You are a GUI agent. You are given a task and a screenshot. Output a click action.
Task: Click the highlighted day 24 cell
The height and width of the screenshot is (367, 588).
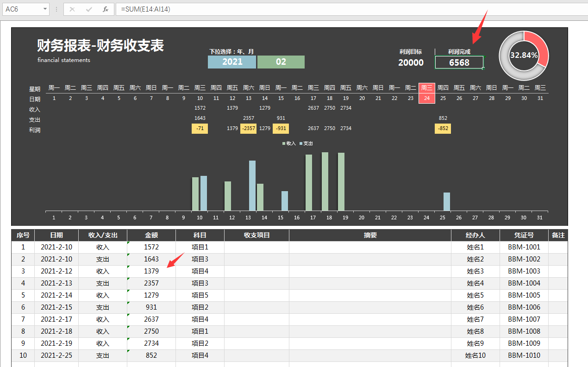(x=427, y=98)
